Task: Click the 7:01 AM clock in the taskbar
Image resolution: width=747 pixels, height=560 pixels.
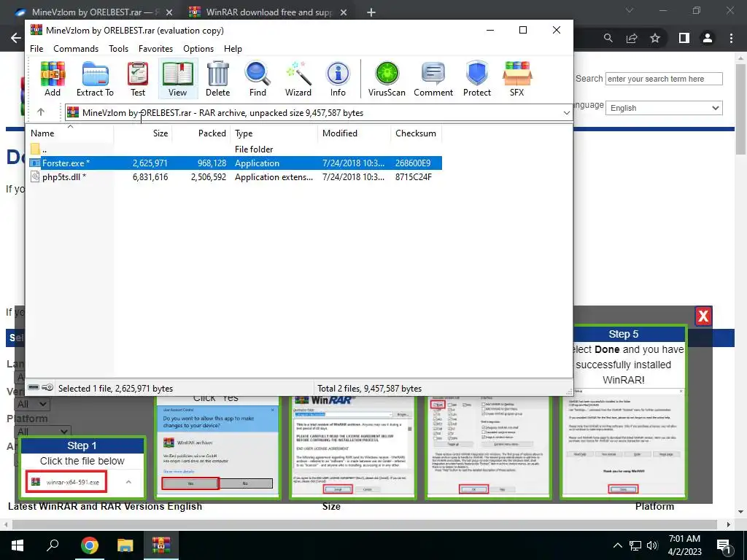Action: tap(684, 539)
